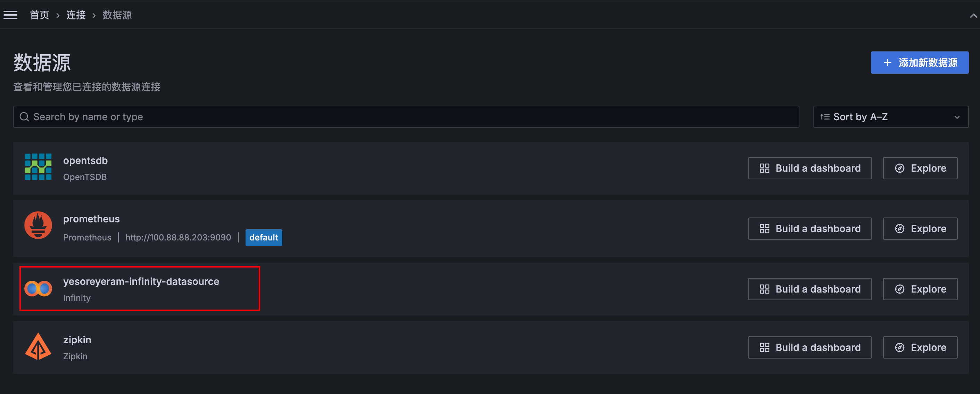Screen dimensions: 980x394
Task: Click the Zipkin logo icon
Action: point(38,346)
